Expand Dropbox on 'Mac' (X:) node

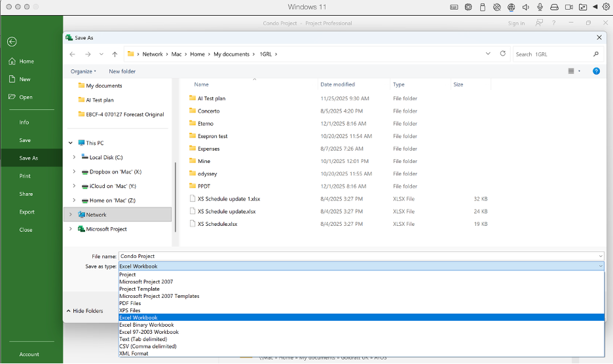click(74, 172)
